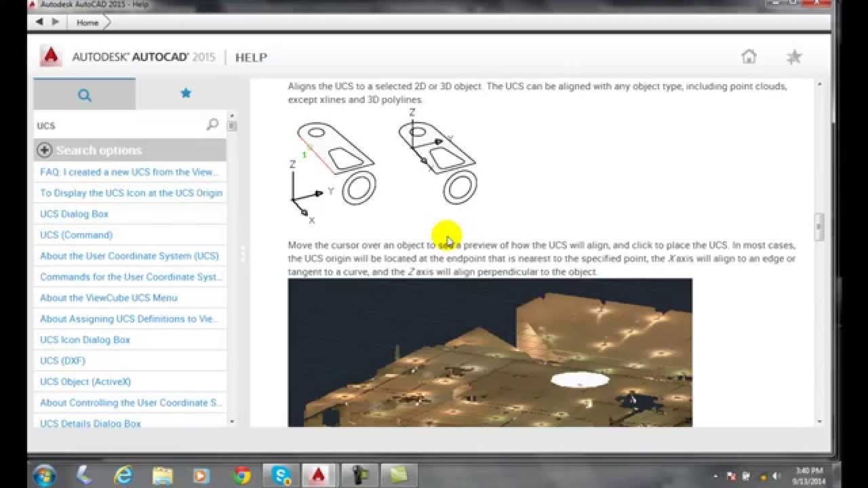Open the camera recorder taskbar app
Image resolution: width=868 pixels, height=488 pixels.
(x=359, y=474)
